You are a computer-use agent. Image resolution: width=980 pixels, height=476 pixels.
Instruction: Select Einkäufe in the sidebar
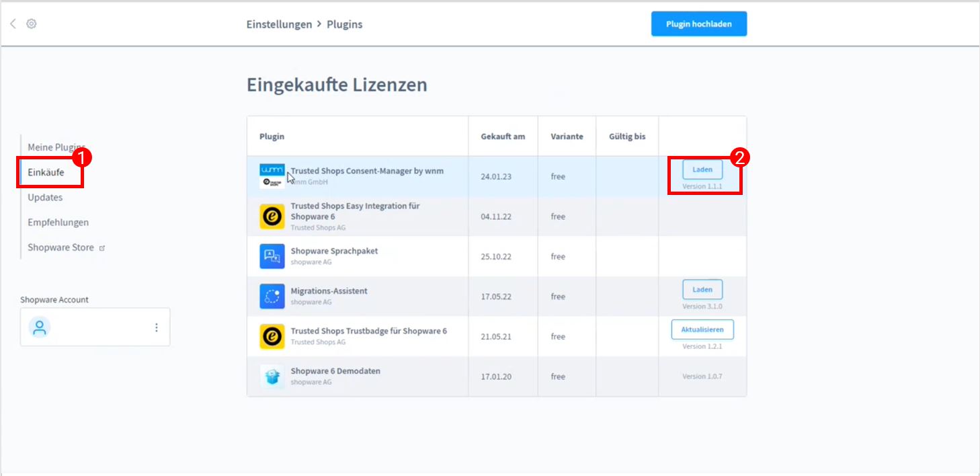46,172
